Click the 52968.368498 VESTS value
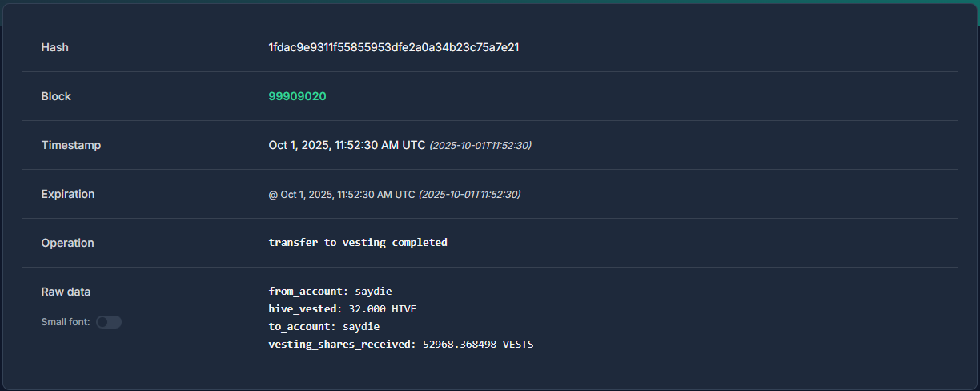The width and height of the screenshot is (980, 391). [478, 344]
